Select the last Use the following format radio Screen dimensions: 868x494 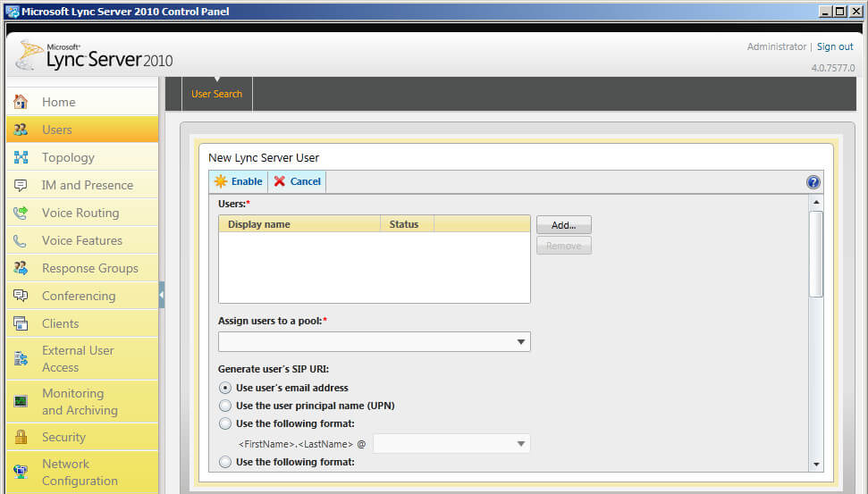click(224, 462)
